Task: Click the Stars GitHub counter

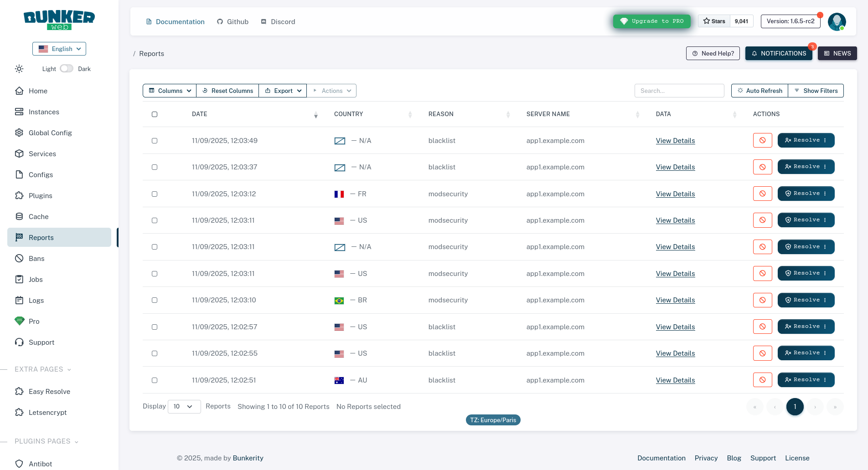Action: (725, 21)
